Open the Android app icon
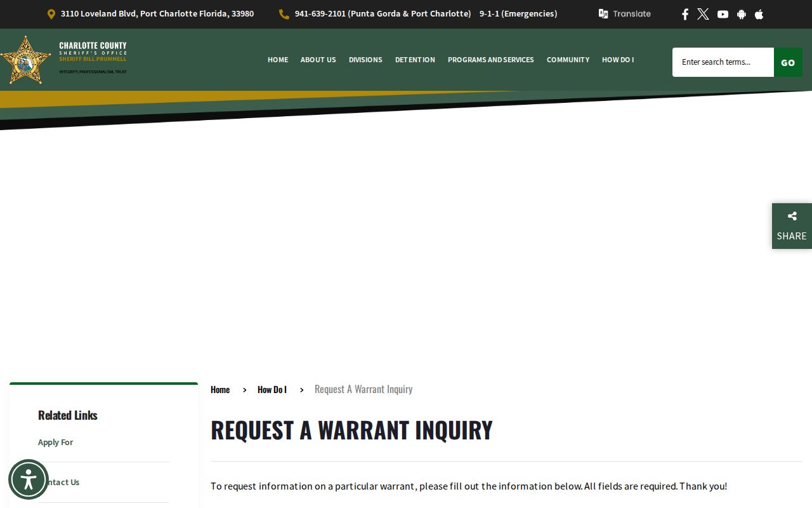The image size is (812, 508). (x=742, y=14)
